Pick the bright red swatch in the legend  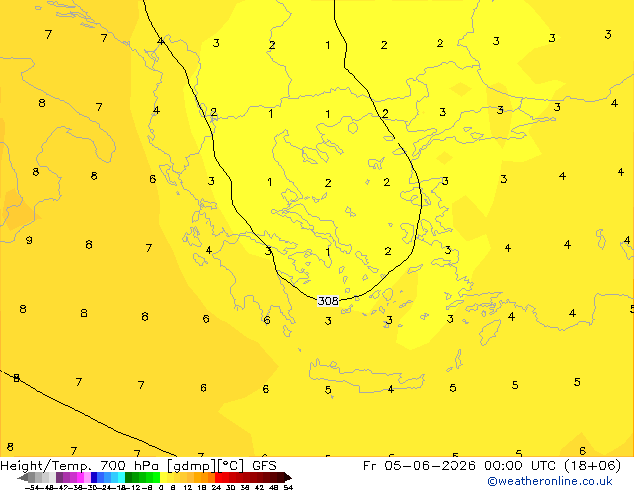(218, 477)
